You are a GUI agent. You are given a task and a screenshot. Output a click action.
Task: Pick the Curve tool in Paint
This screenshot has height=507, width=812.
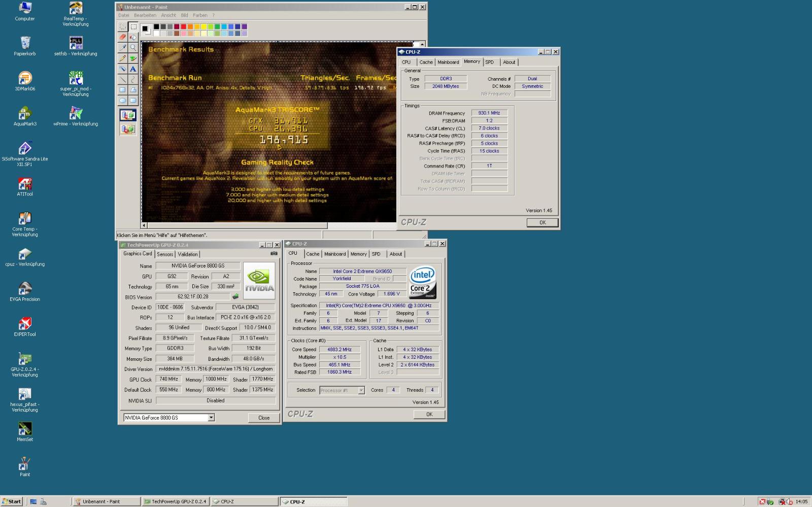click(x=133, y=79)
